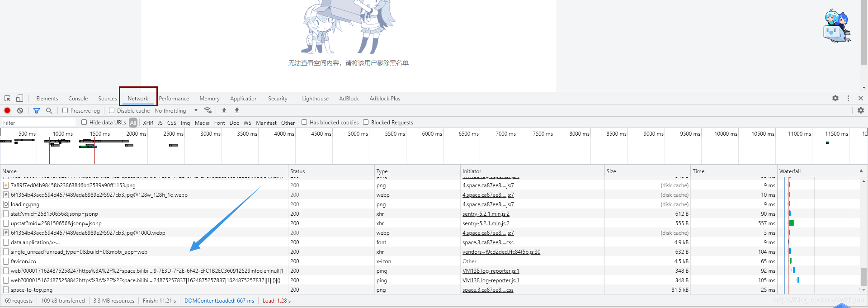
Task: Filter requests by Img
Action: click(x=185, y=123)
